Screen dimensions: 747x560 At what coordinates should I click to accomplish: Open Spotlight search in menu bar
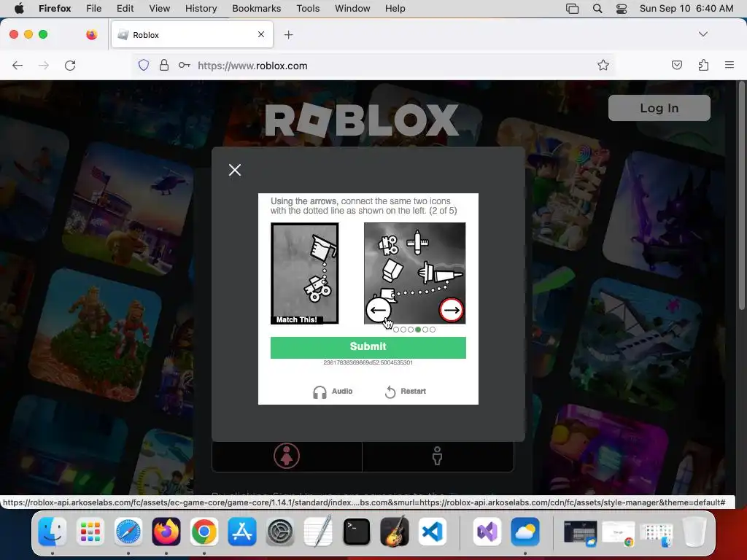pos(597,8)
